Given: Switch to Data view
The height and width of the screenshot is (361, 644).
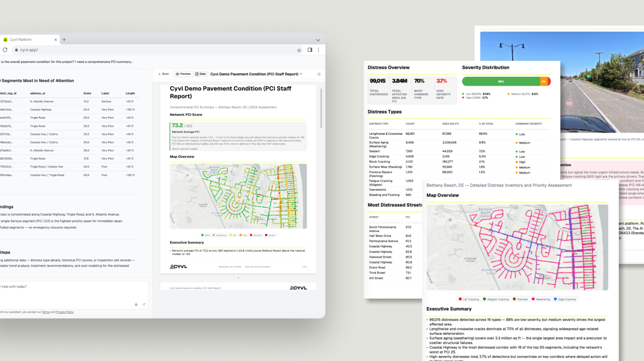Looking at the screenshot, I should pyautogui.click(x=200, y=74).
